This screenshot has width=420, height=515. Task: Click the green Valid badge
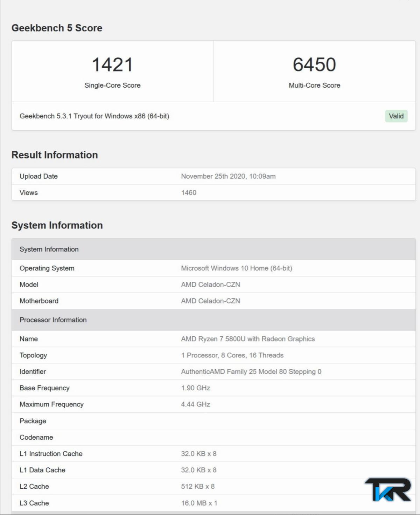(396, 116)
